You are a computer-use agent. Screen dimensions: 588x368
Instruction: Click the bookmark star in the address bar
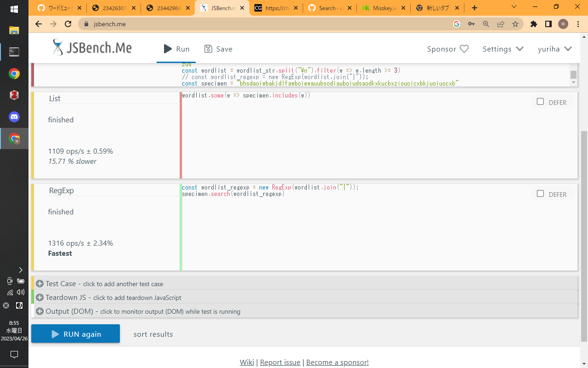coord(515,23)
